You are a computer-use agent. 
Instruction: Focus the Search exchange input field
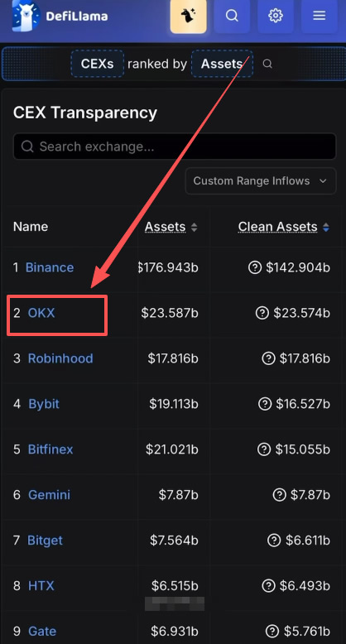point(175,147)
